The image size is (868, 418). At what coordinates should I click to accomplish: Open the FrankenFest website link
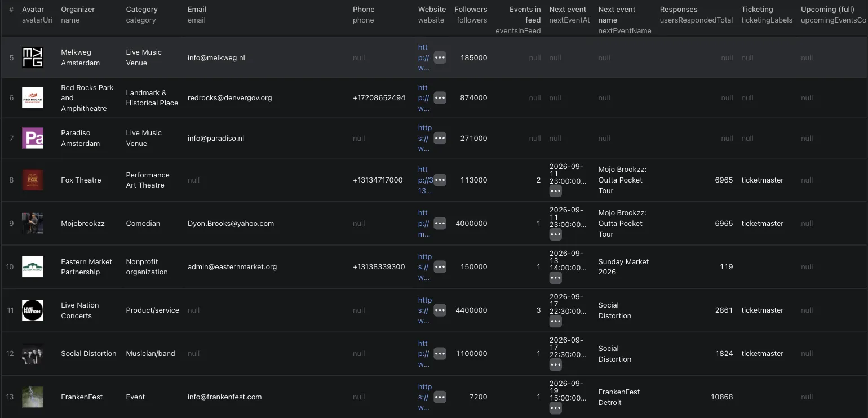point(424,397)
